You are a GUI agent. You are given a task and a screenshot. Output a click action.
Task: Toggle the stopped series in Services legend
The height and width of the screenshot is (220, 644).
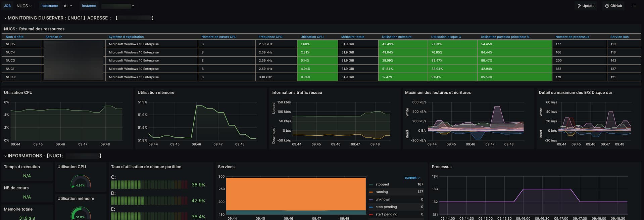382,184
